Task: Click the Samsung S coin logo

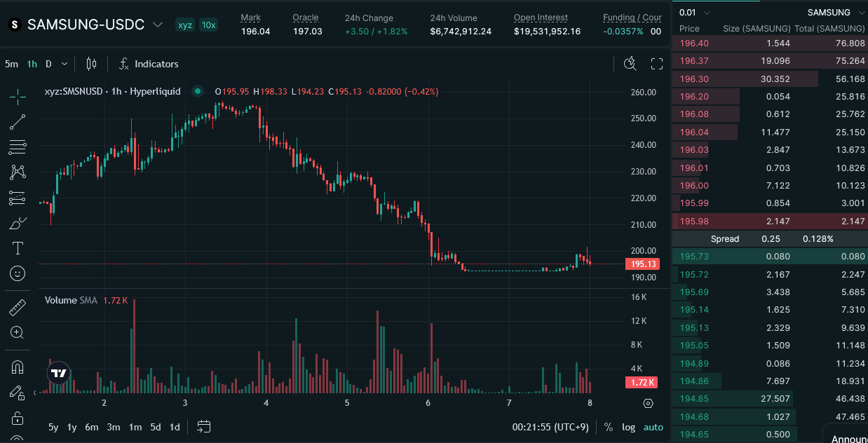Action: coord(14,25)
